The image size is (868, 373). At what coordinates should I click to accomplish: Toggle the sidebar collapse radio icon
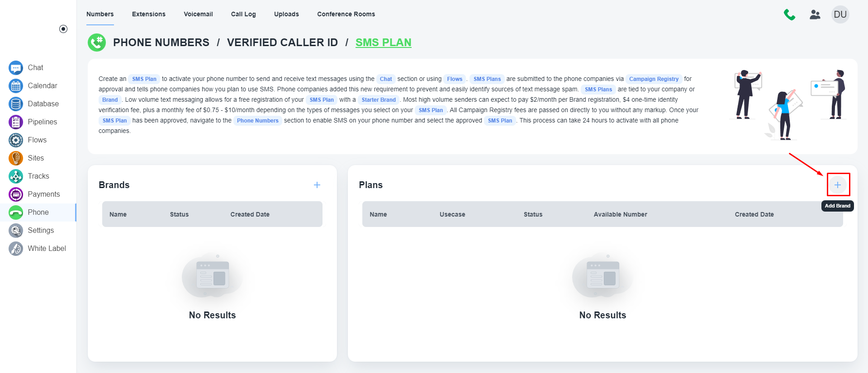(63, 29)
